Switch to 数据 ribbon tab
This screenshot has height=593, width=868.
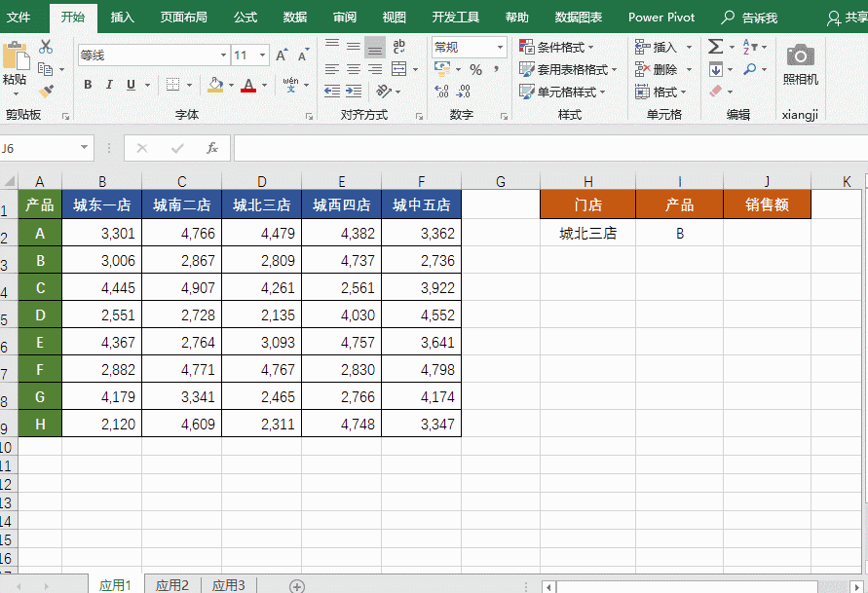pos(295,18)
